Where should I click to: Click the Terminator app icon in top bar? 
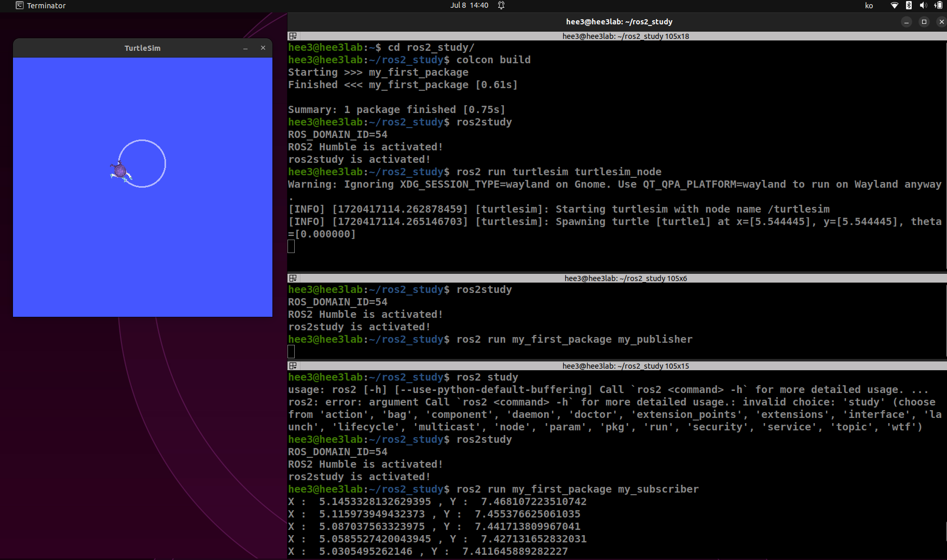(19, 5)
